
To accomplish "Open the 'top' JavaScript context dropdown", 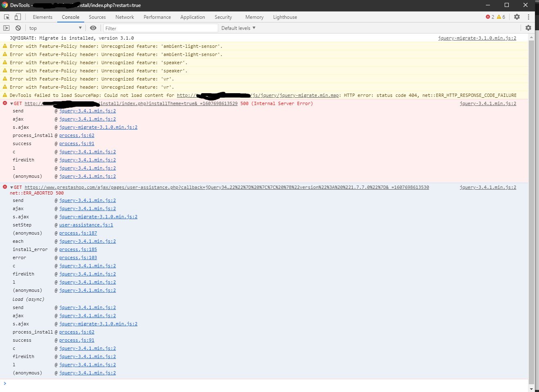I will [x=55, y=28].
